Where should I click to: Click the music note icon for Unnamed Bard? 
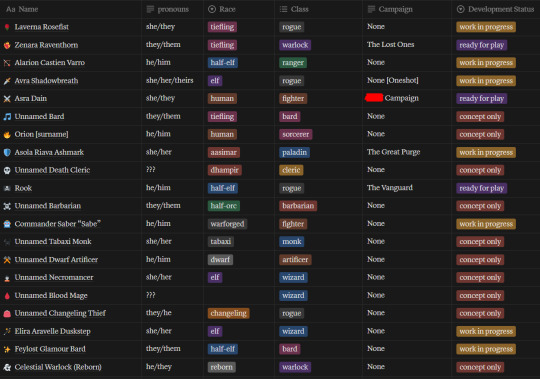click(7, 116)
